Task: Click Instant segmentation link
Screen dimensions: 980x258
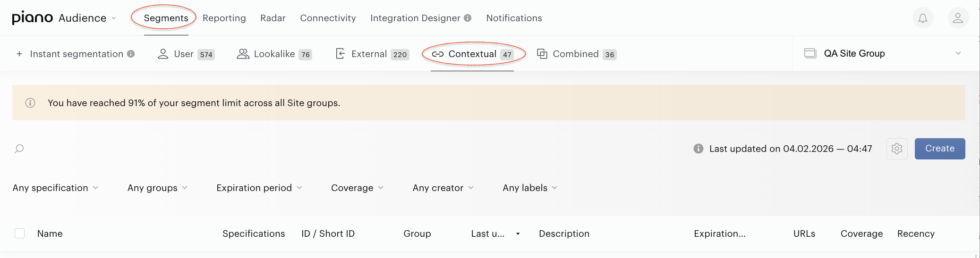Action: (77, 54)
